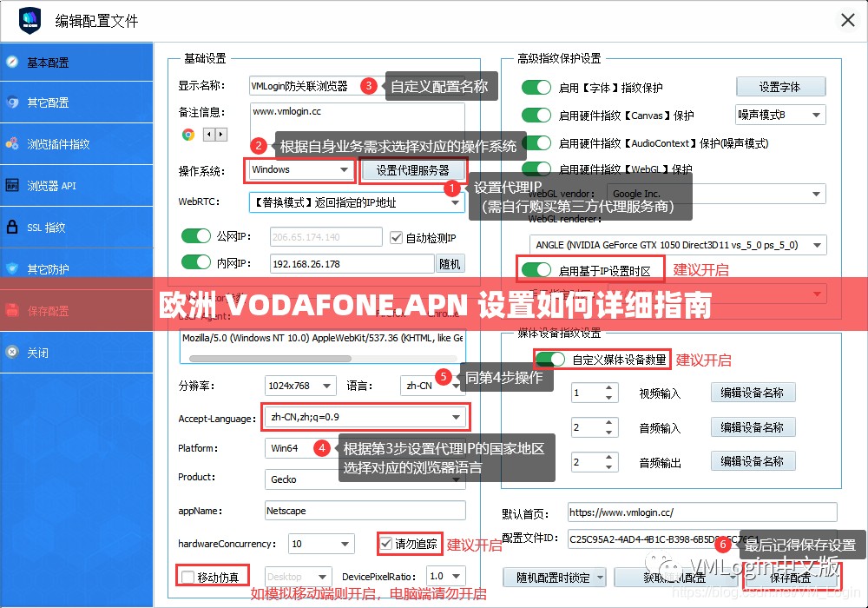Click the API icon in sidebar
Image resolution: width=868 pixels, height=608 pixels.
pos(12,186)
